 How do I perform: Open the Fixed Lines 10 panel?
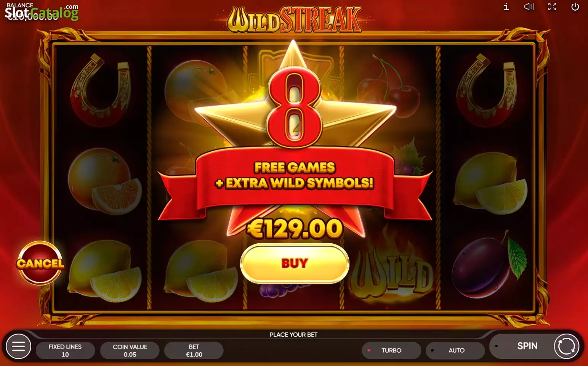point(65,350)
